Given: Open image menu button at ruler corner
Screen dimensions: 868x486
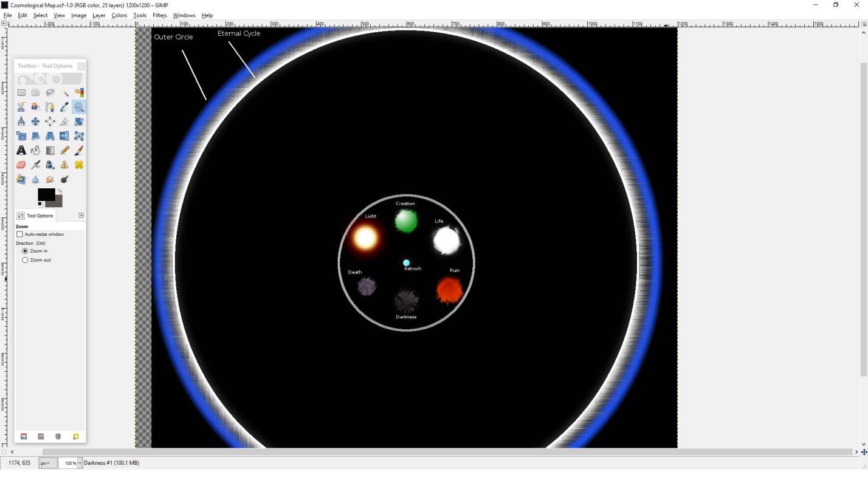Looking at the screenshot, I should coord(4,24).
